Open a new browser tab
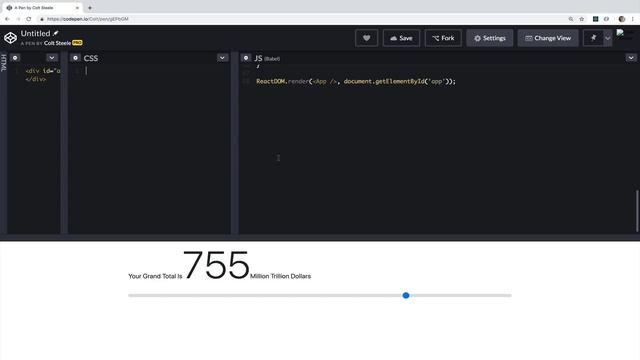The height and width of the screenshot is (360, 640). (90, 8)
